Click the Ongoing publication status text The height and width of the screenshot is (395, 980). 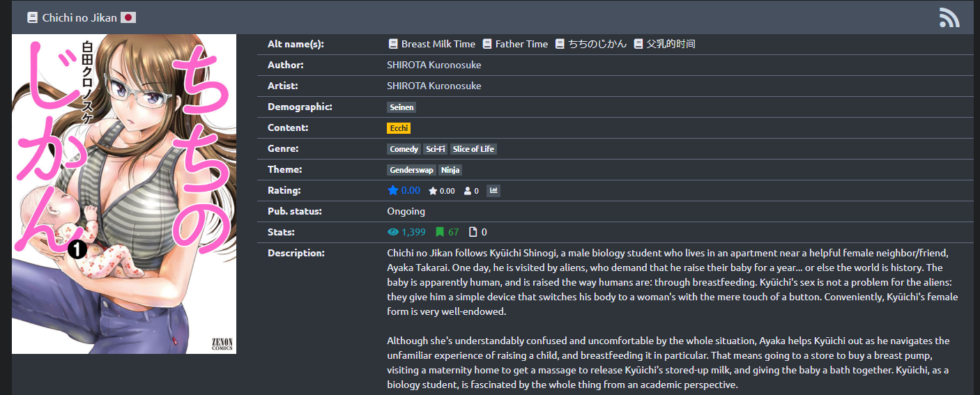(x=406, y=211)
